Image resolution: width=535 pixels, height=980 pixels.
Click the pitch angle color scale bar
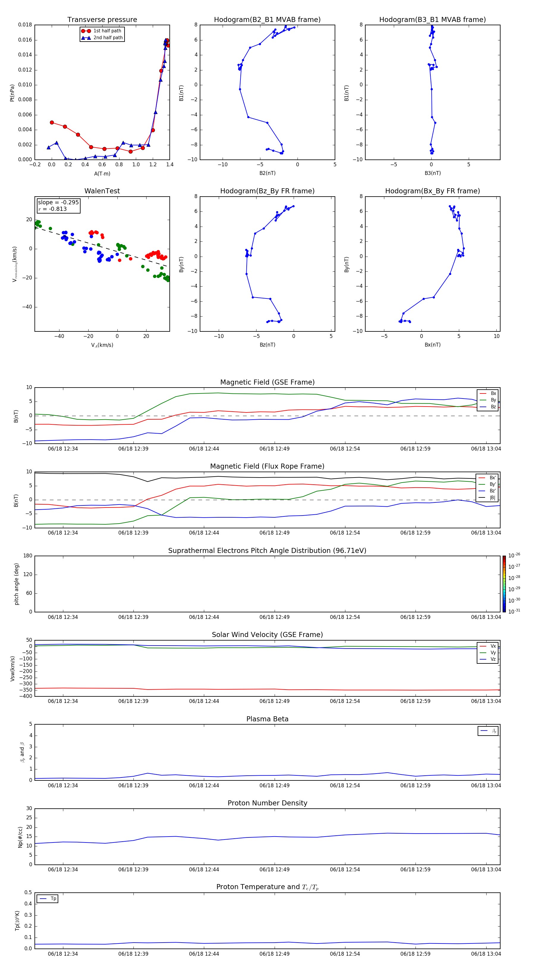504,584
